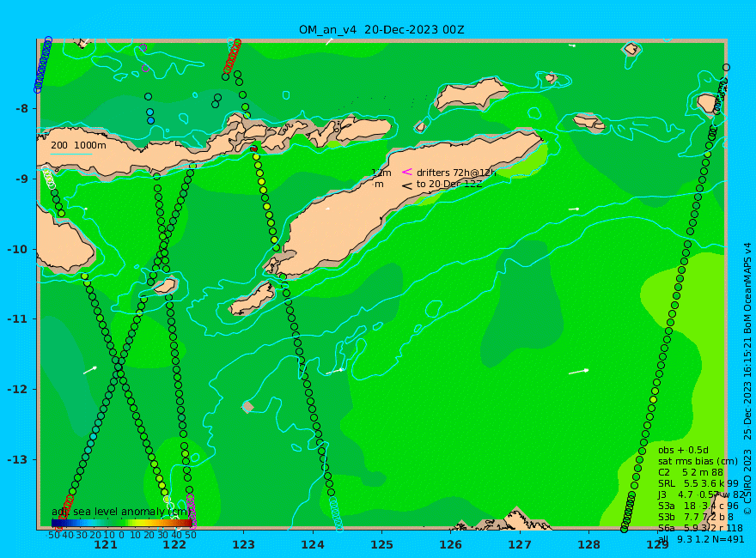Click the red satellite track circles near 123E top edge

tap(233, 57)
